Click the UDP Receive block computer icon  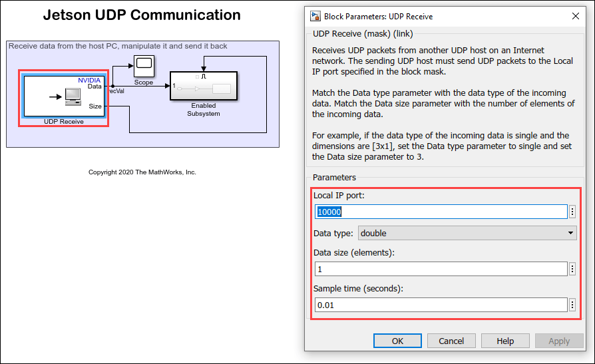coord(72,97)
